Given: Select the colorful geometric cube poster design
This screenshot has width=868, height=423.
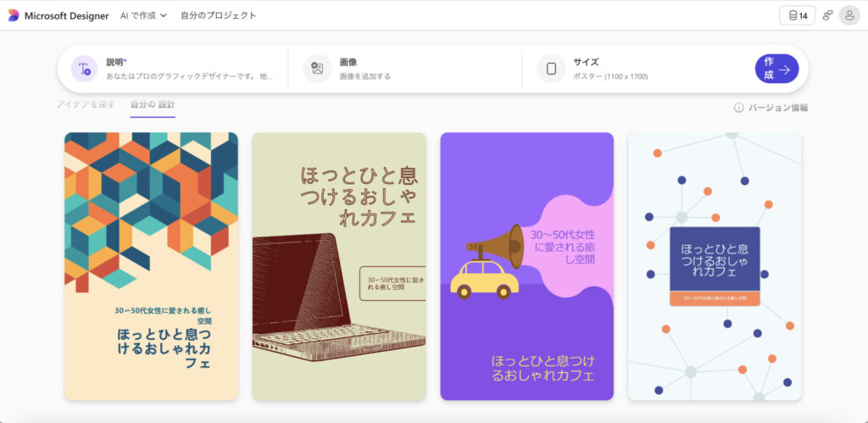Looking at the screenshot, I should (x=151, y=265).
